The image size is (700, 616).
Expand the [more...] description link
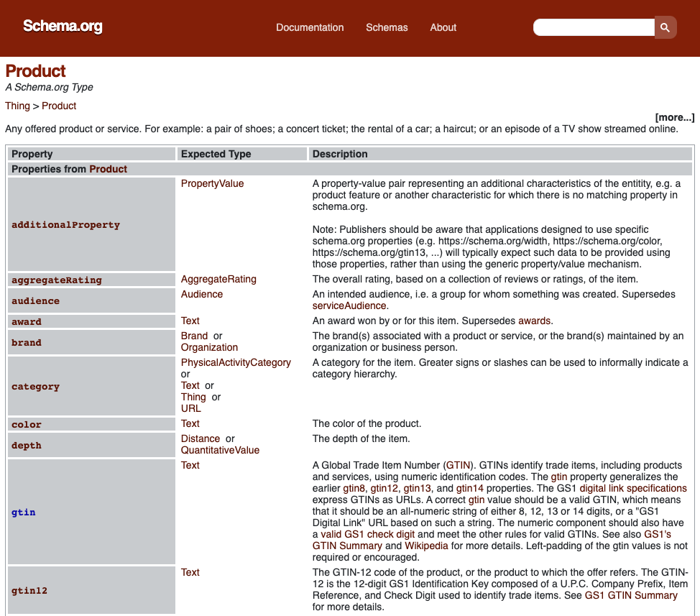[675, 117]
